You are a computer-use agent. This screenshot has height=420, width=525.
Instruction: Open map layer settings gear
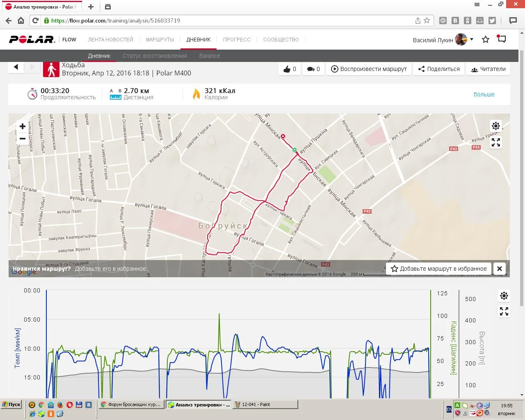[496, 126]
